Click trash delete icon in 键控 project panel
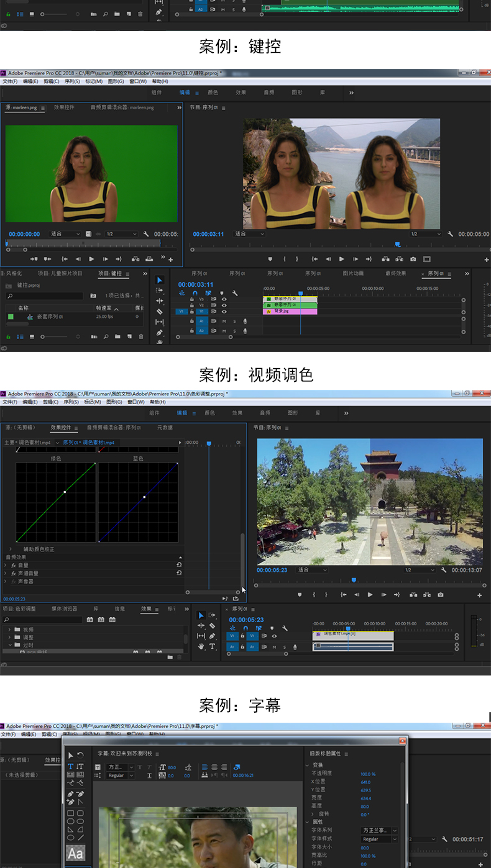Screen dimensions: 491x868 click(140, 337)
